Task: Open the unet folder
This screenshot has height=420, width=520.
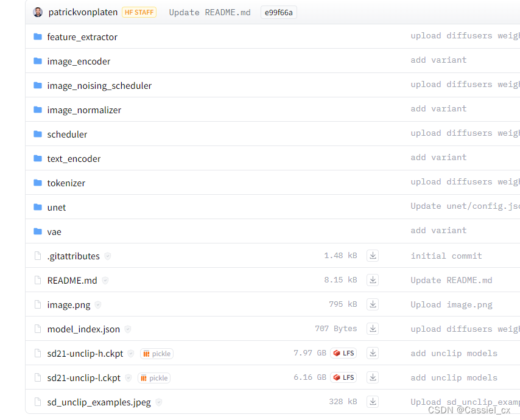Action: (57, 207)
